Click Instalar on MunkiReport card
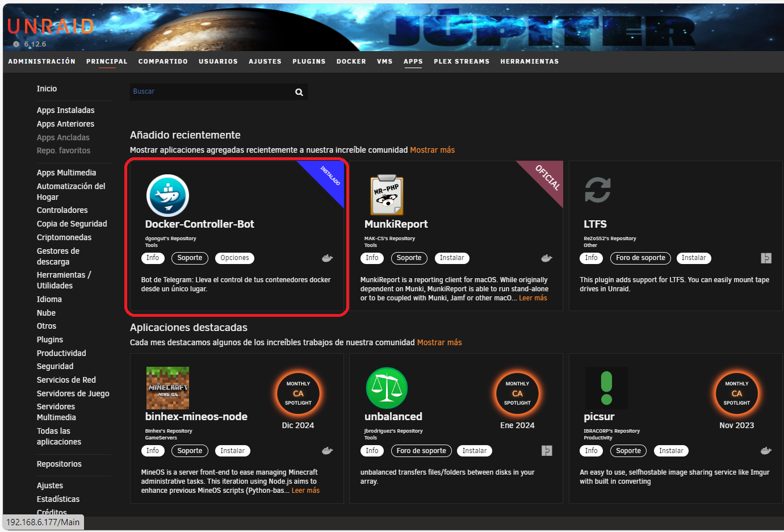784x532 pixels. (452, 258)
